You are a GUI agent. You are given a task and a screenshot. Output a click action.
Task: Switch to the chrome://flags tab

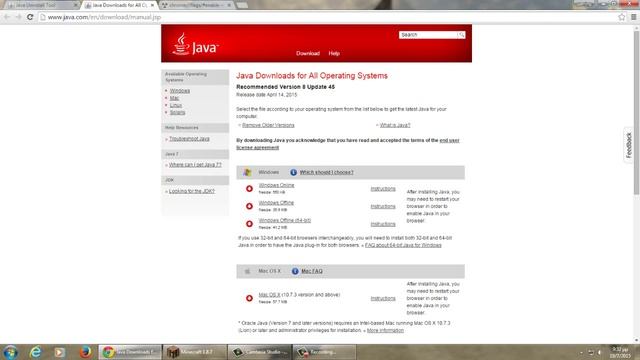pyautogui.click(x=197, y=5)
